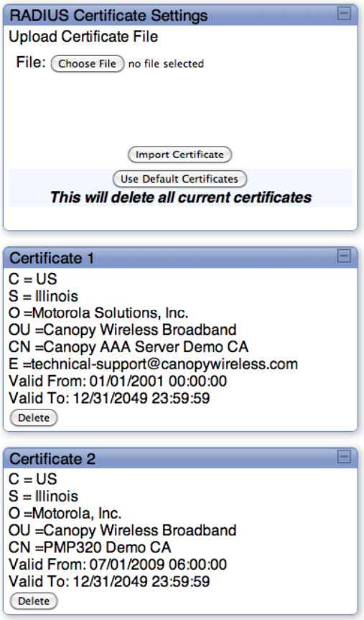
Task: Select the Canopy AAA Server Demo CA line
Action: 129,347
